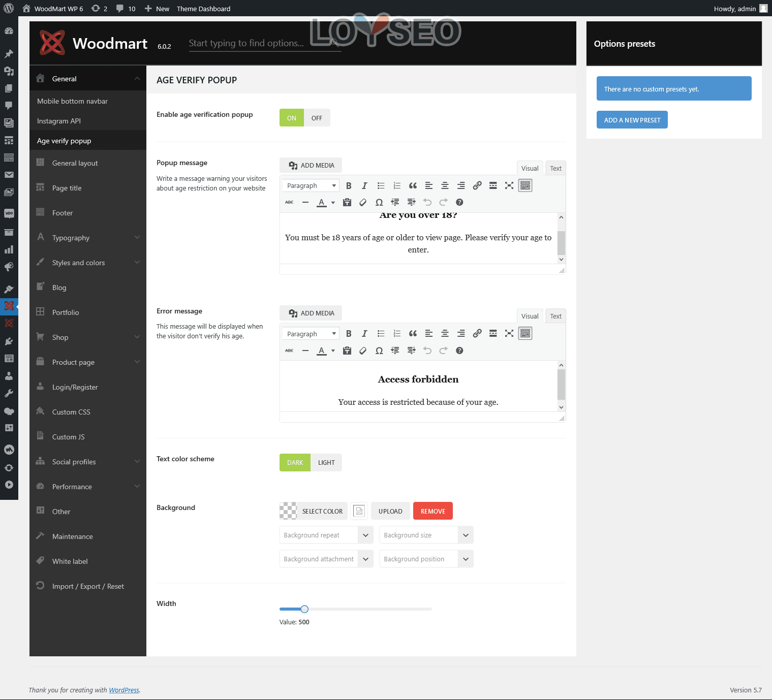Click the background image preview icon
The height and width of the screenshot is (700, 772).
pos(359,511)
